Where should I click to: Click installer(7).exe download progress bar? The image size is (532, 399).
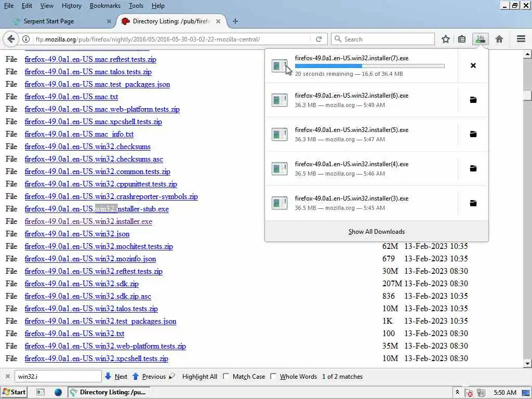tap(369, 66)
